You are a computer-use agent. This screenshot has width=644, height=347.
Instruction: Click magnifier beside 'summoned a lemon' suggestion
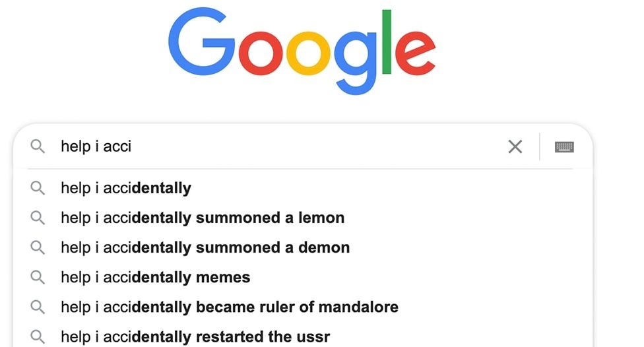coord(38,218)
